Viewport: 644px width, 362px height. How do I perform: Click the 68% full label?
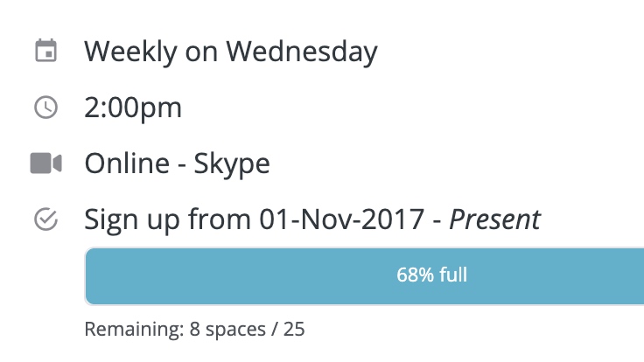tap(431, 275)
